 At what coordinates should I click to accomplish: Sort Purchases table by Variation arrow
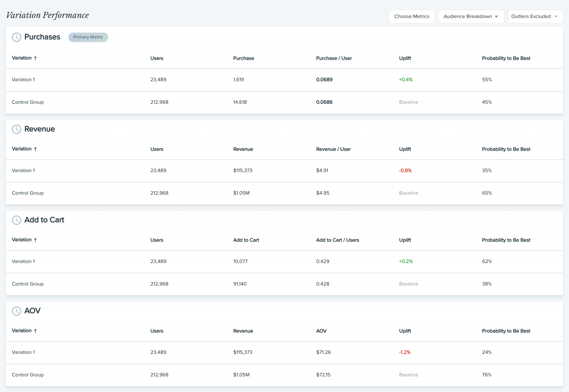pos(35,58)
